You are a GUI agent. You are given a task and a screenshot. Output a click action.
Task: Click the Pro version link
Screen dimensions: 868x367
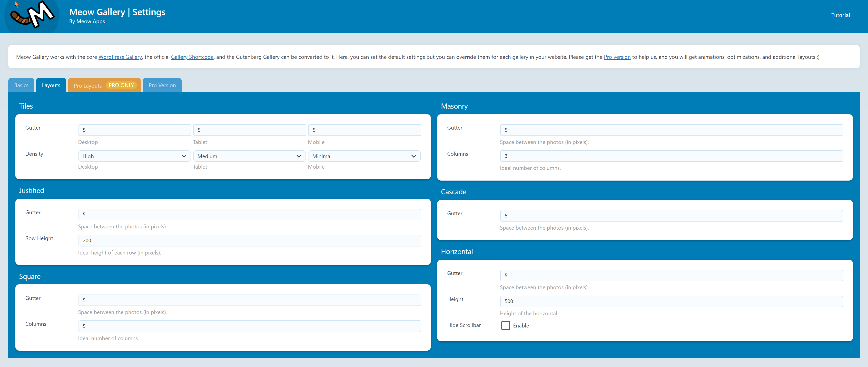(x=617, y=57)
